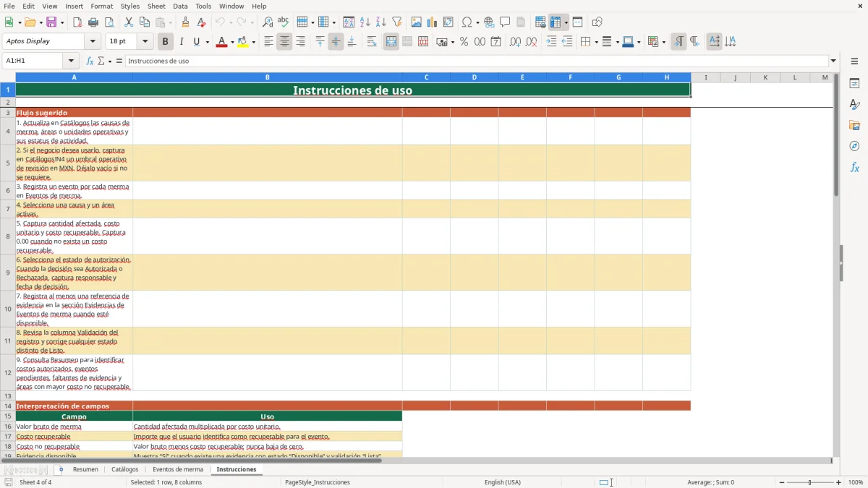Open sidebar Properties deck icon
Screen dimensions: 868x488
[854, 84]
